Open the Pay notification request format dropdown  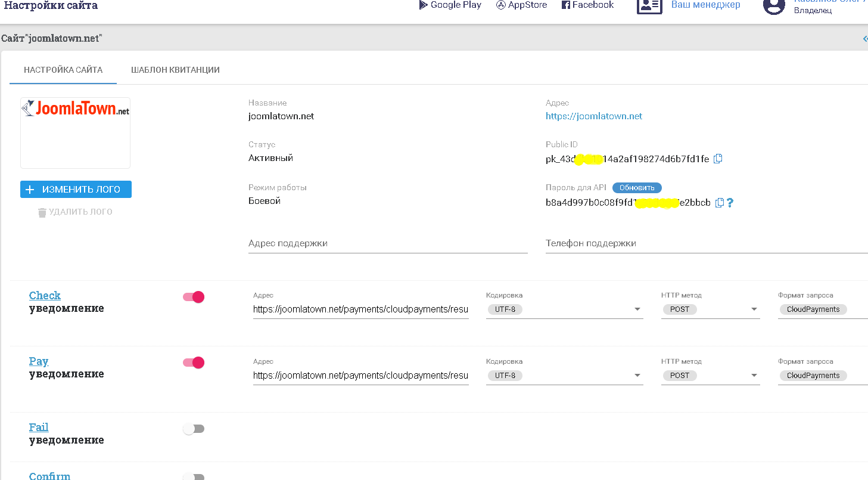click(823, 376)
